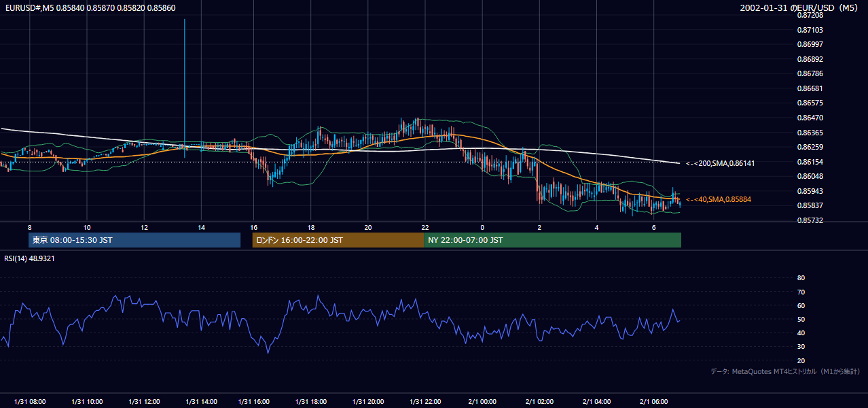
Task: Click the 2/1 02:00 time label
Action: 539,402
